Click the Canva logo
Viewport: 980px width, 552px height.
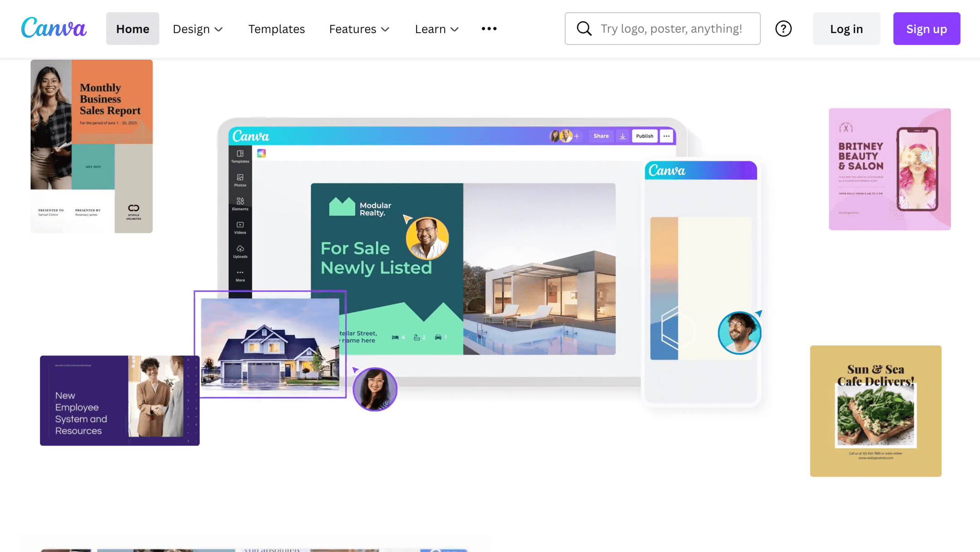click(54, 28)
